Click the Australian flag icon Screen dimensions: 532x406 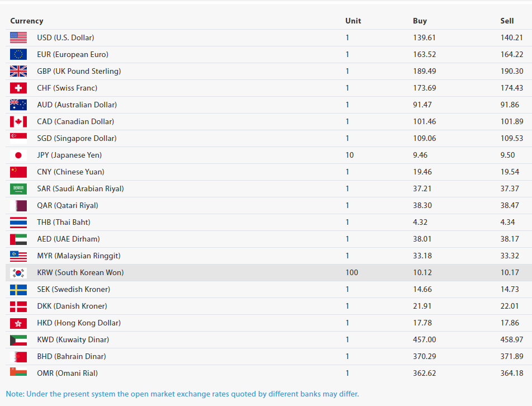(18, 105)
